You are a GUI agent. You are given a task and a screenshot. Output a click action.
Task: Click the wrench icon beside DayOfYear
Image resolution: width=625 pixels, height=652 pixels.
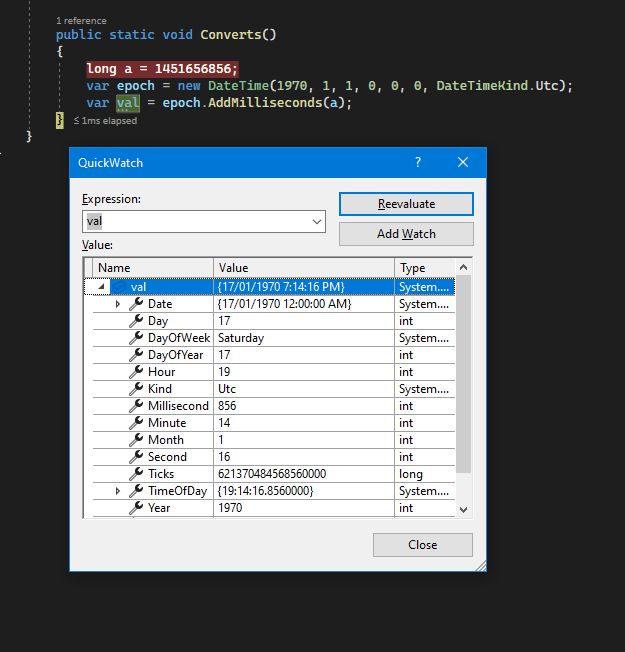point(136,355)
